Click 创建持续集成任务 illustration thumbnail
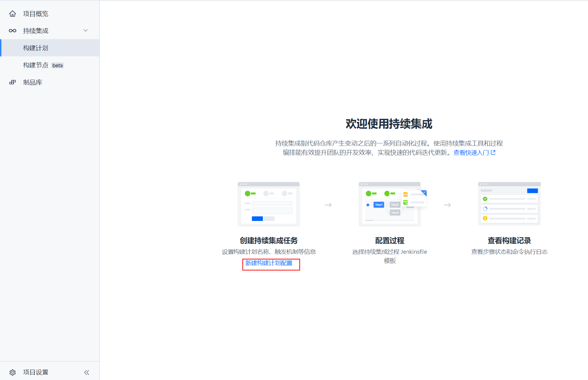 269,204
